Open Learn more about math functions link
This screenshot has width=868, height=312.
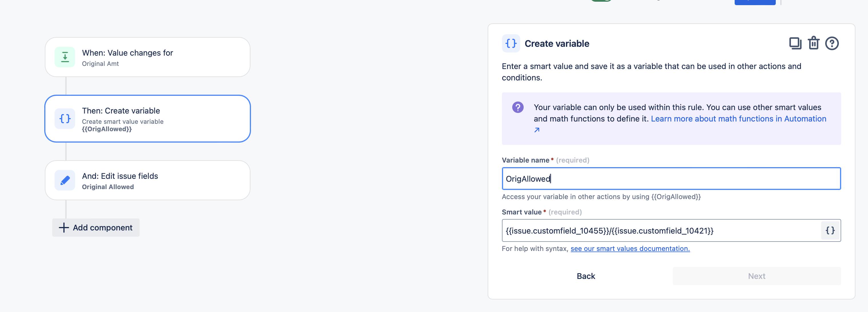point(738,119)
